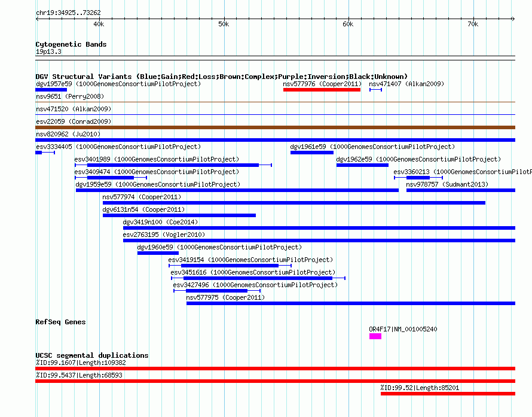The width and height of the screenshot is (532, 417).
Task: Click the blue dgv1960e59 gain bar
Action: coord(158,253)
